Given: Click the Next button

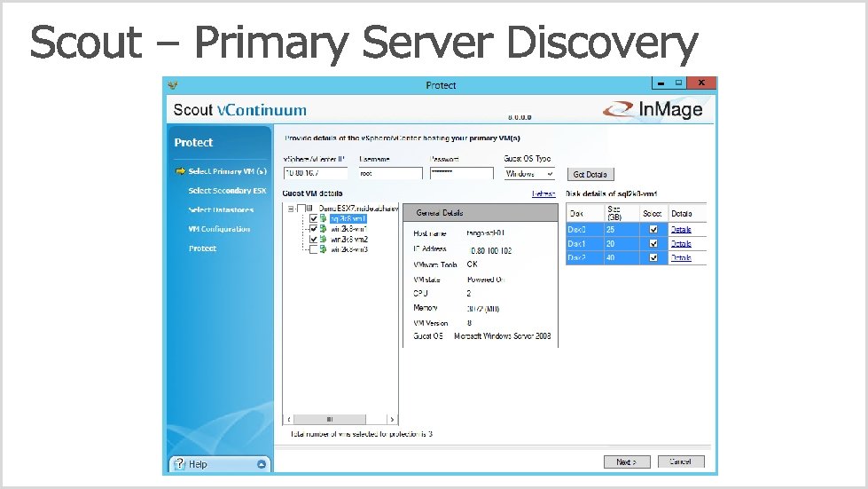Looking at the screenshot, I should tap(627, 461).
